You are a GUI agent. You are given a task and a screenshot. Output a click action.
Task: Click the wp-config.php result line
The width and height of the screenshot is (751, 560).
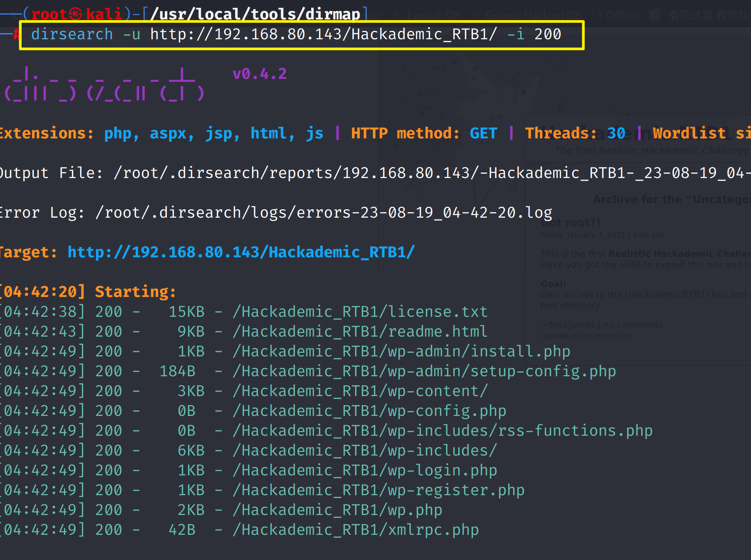253,411
